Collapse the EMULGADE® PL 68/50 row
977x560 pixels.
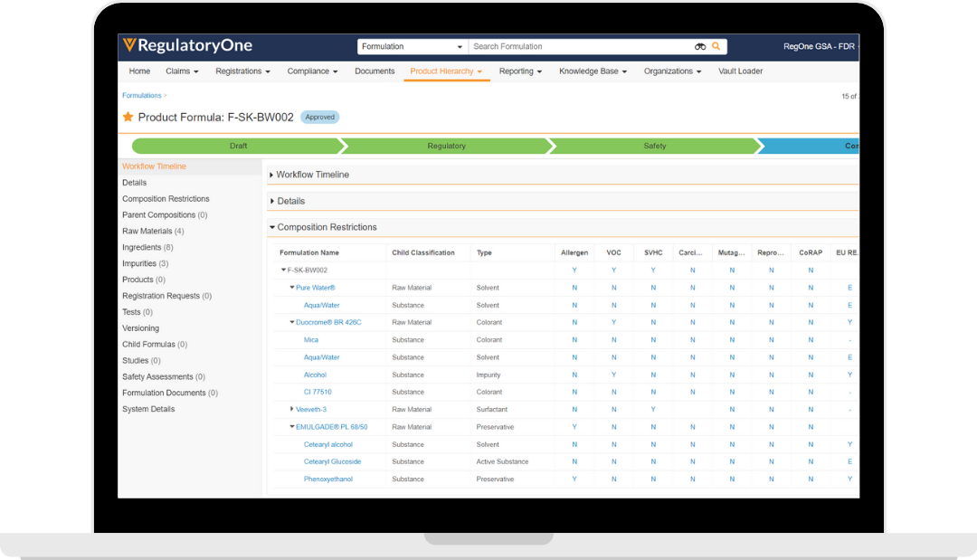pos(291,427)
